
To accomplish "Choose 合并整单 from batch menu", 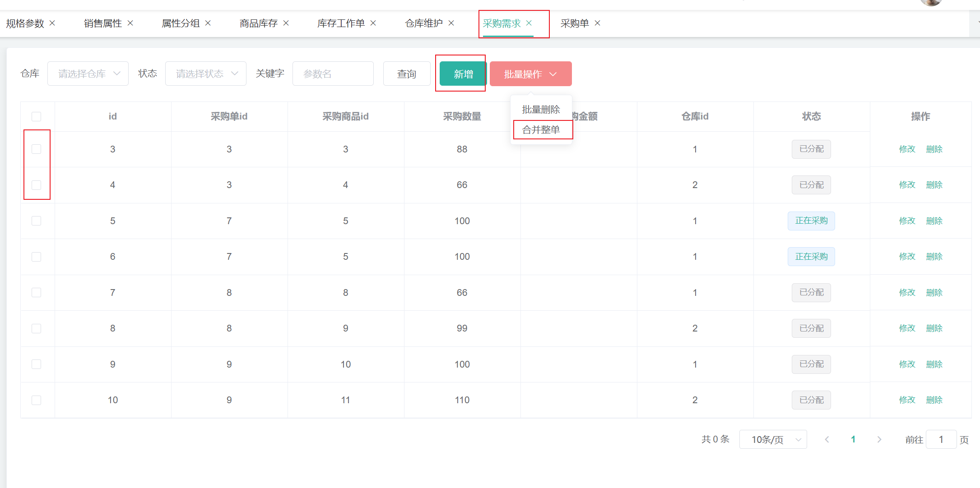I will point(541,130).
